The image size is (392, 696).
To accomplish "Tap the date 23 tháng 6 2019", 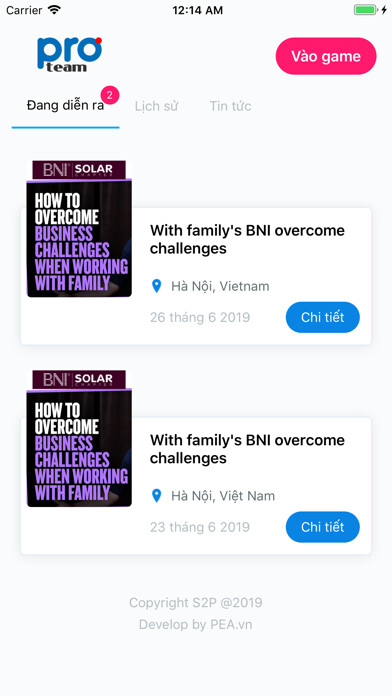I will point(200,527).
